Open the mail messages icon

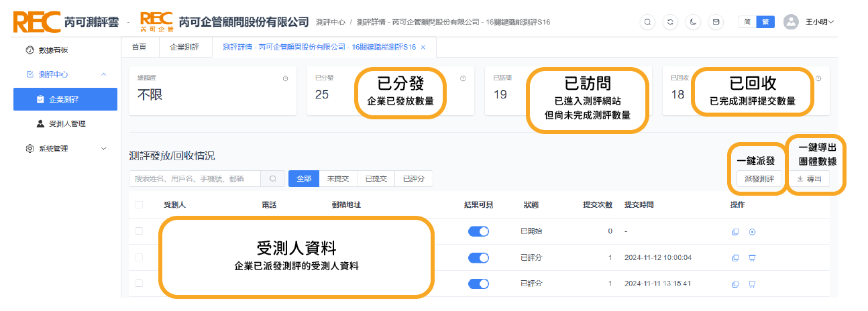[716, 21]
